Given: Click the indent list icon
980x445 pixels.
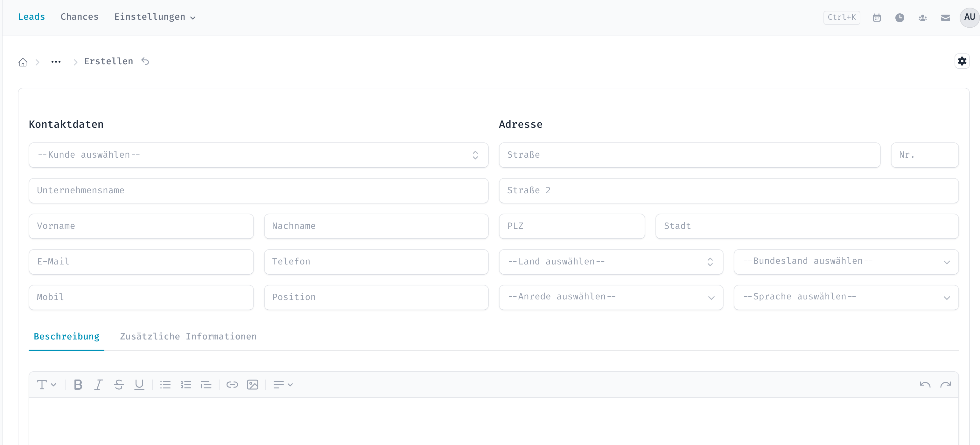Looking at the screenshot, I should point(206,385).
